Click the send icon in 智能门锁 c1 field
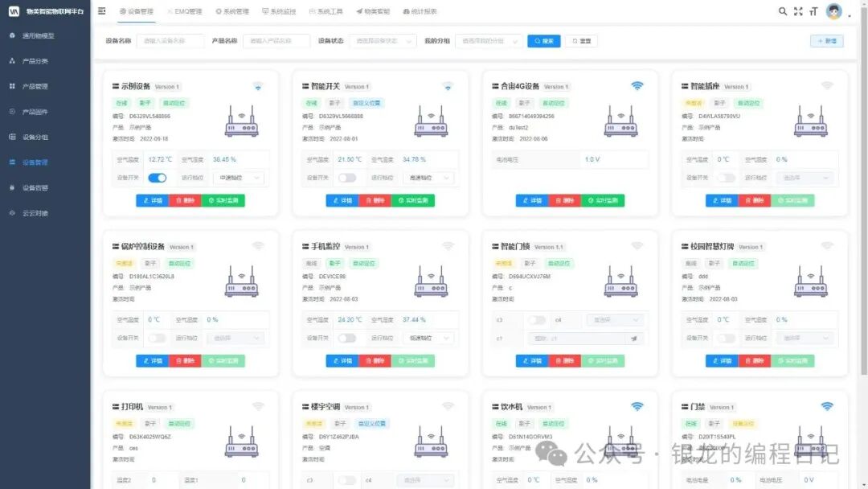This screenshot has width=868, height=489. click(634, 339)
